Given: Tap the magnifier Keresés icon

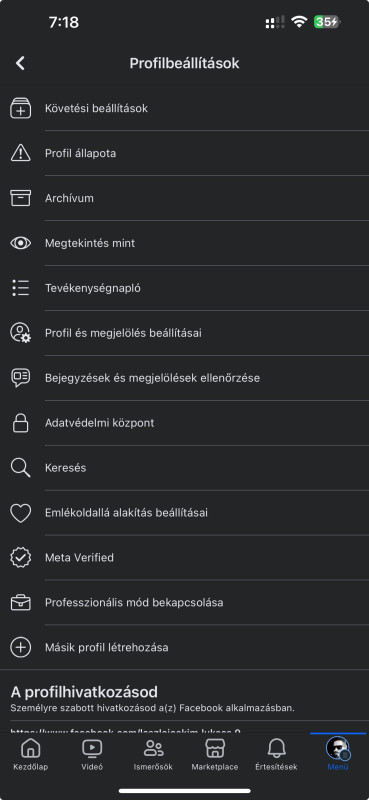Looking at the screenshot, I should tap(21, 467).
